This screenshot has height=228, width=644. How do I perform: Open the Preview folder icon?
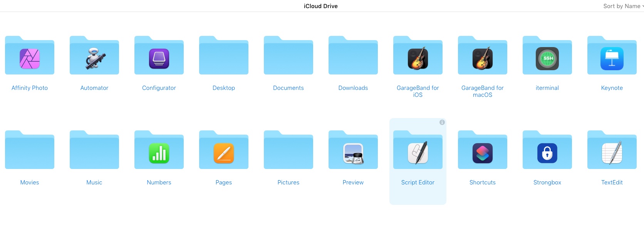pyautogui.click(x=353, y=150)
